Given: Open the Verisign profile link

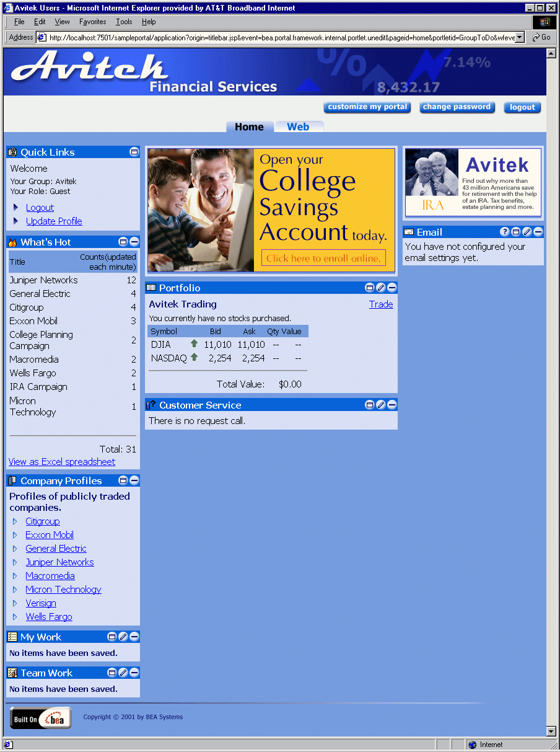Looking at the screenshot, I should pos(41,603).
